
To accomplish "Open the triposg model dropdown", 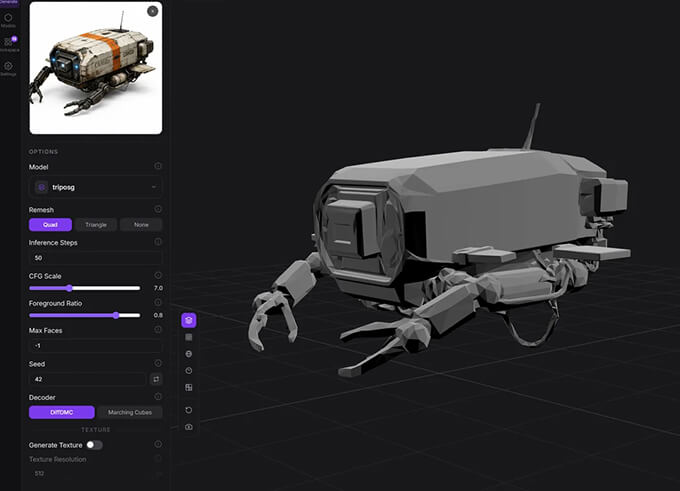I will tap(96, 187).
